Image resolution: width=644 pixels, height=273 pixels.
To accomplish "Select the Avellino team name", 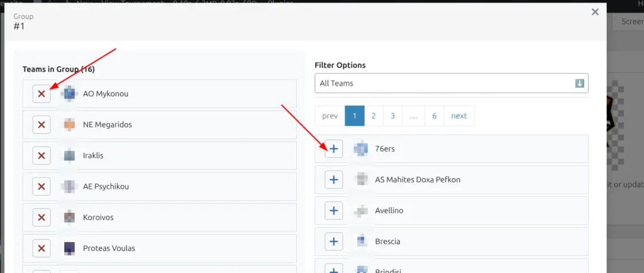I will tap(389, 211).
